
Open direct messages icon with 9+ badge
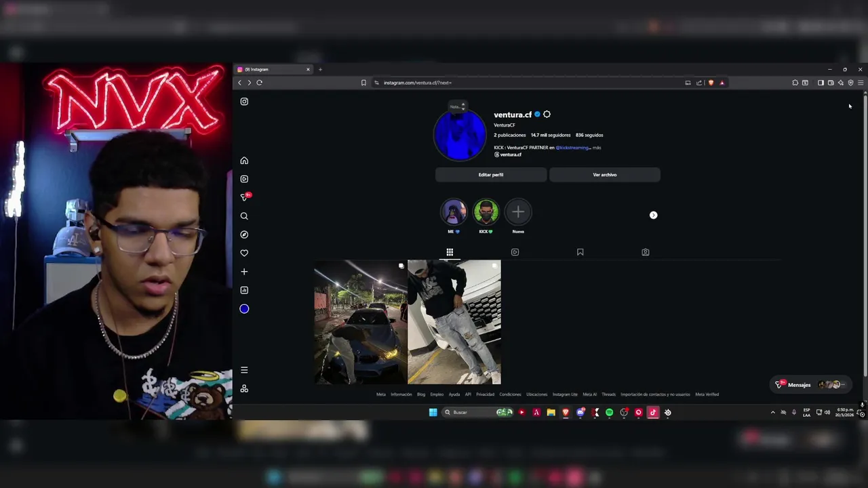click(x=245, y=197)
